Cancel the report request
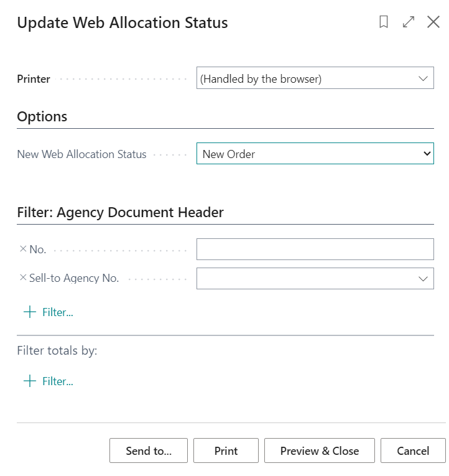 point(413,451)
